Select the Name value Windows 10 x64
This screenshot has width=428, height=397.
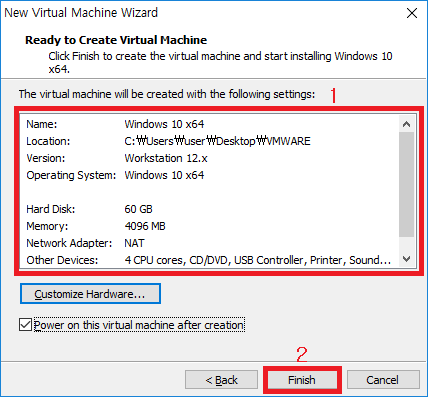tap(164, 124)
